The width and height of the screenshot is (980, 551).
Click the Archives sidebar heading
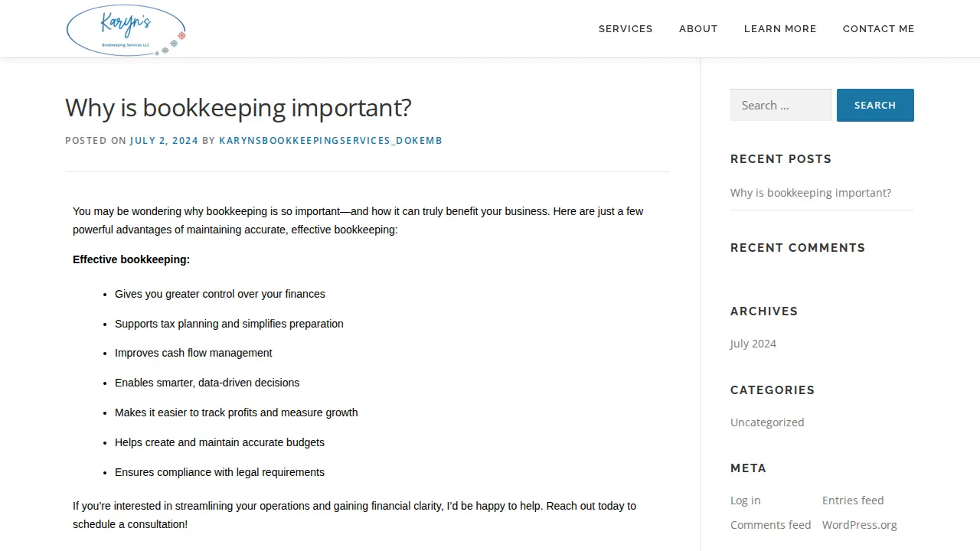(x=764, y=311)
